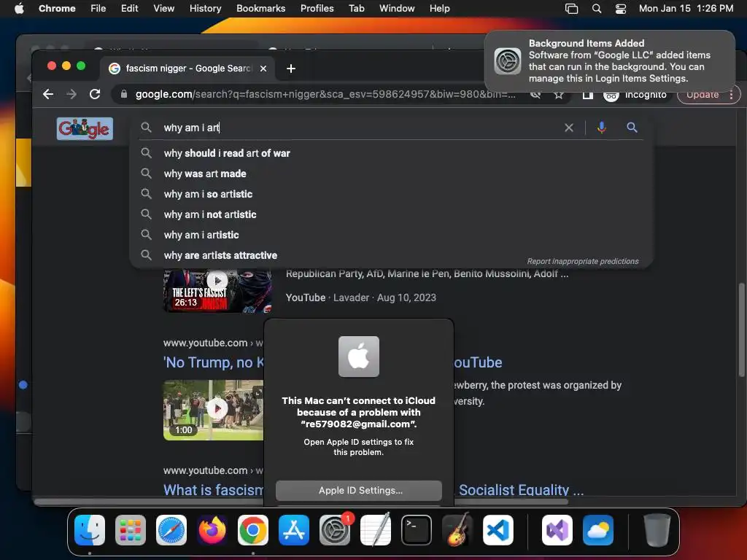
Task: Open the "What is fascism" result link
Action: click(214, 490)
